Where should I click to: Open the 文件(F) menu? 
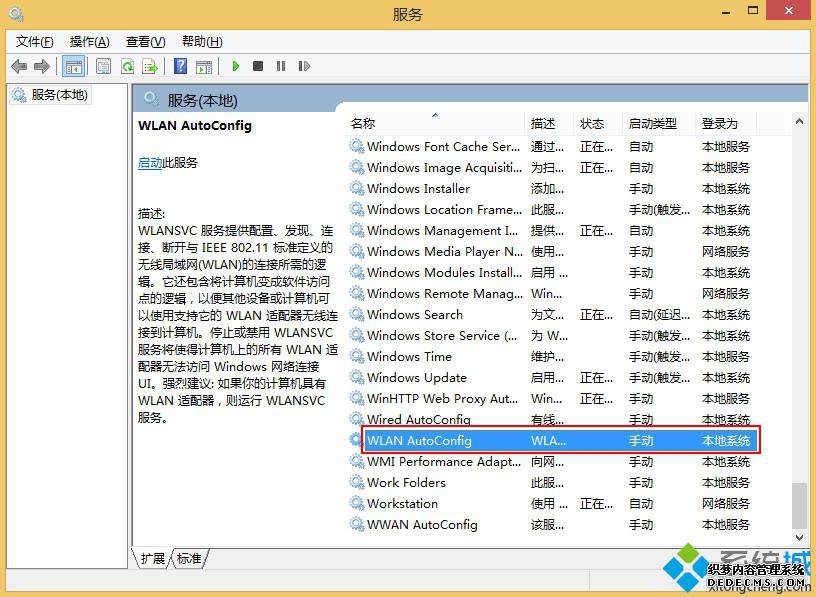34,42
